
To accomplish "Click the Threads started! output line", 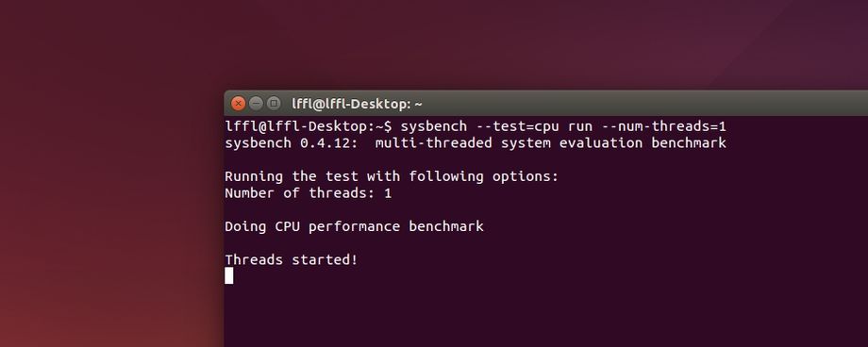I will tap(292, 259).
